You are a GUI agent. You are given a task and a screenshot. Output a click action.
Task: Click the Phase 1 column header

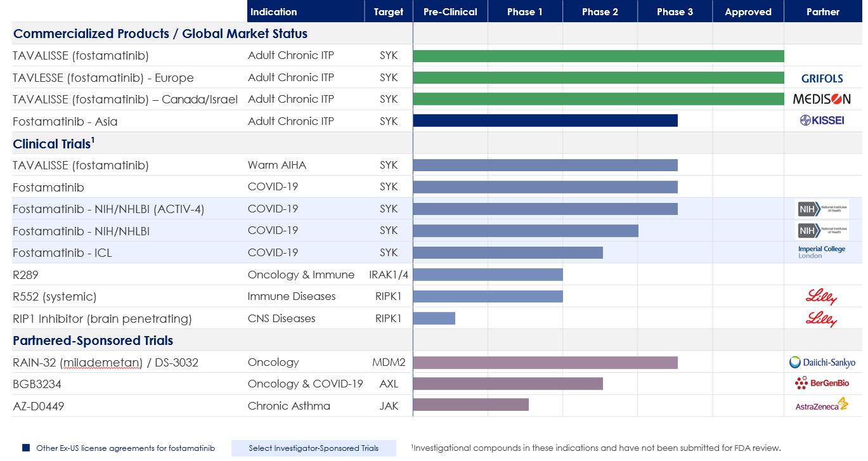click(x=525, y=11)
